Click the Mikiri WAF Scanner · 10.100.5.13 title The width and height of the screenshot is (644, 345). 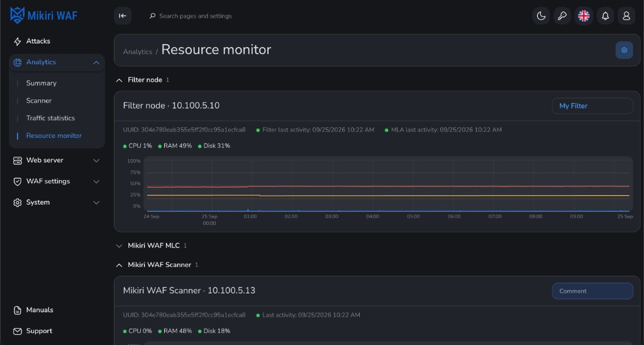[x=189, y=291]
